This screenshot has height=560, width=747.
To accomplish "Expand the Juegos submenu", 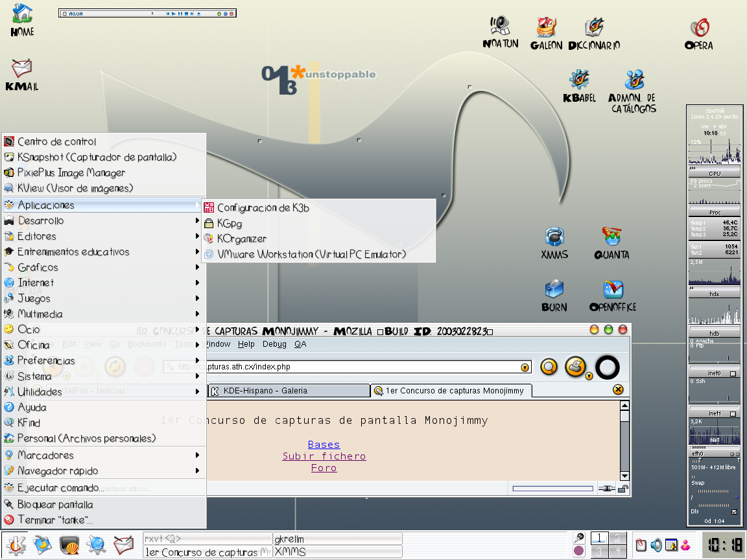I will (x=104, y=299).
